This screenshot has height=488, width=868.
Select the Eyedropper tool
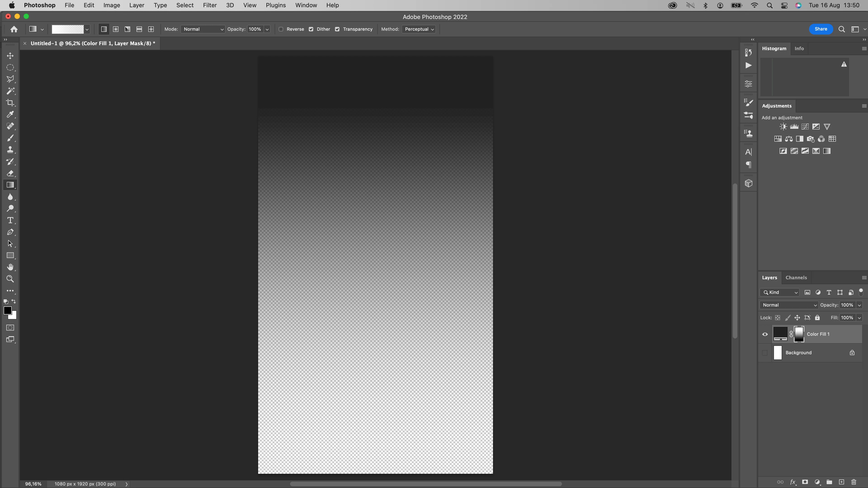pyautogui.click(x=10, y=115)
